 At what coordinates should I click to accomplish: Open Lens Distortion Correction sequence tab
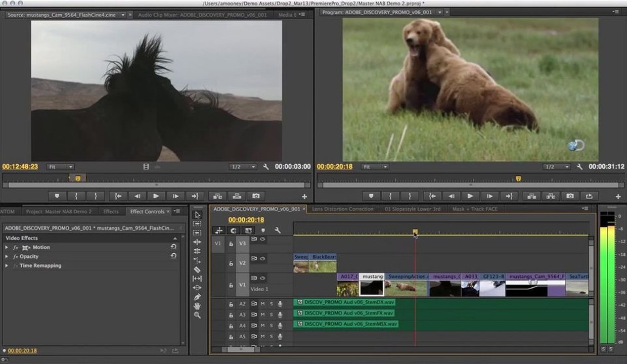pos(343,209)
